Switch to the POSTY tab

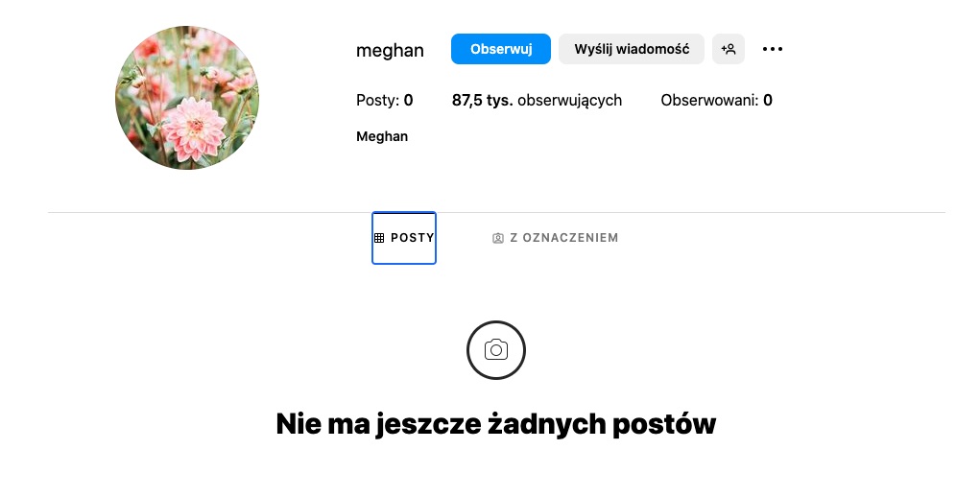pos(404,238)
